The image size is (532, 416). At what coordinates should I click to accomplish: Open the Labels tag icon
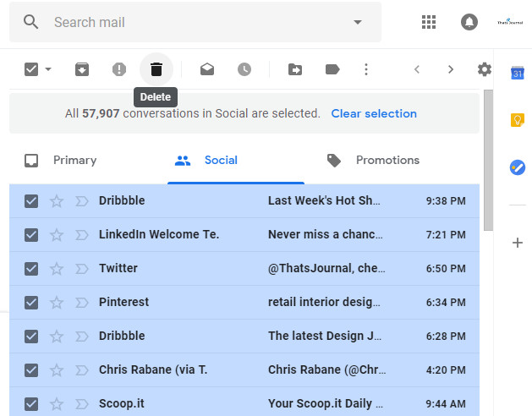pos(332,69)
